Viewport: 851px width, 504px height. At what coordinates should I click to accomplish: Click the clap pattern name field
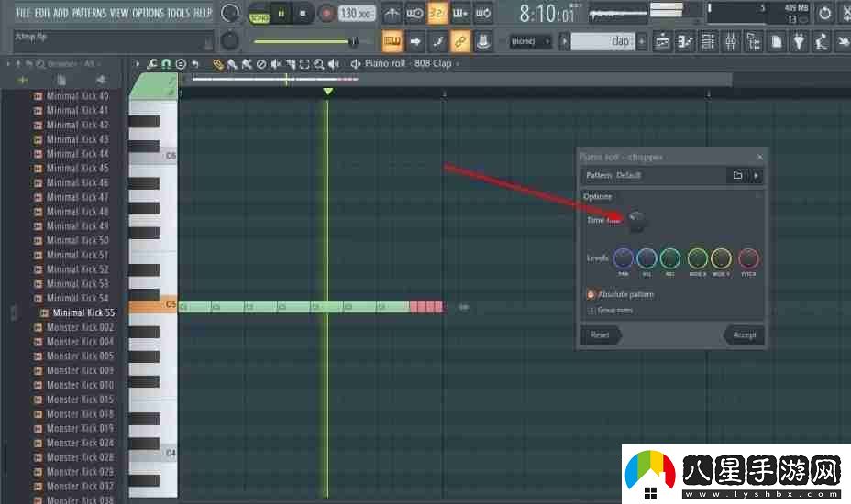602,41
